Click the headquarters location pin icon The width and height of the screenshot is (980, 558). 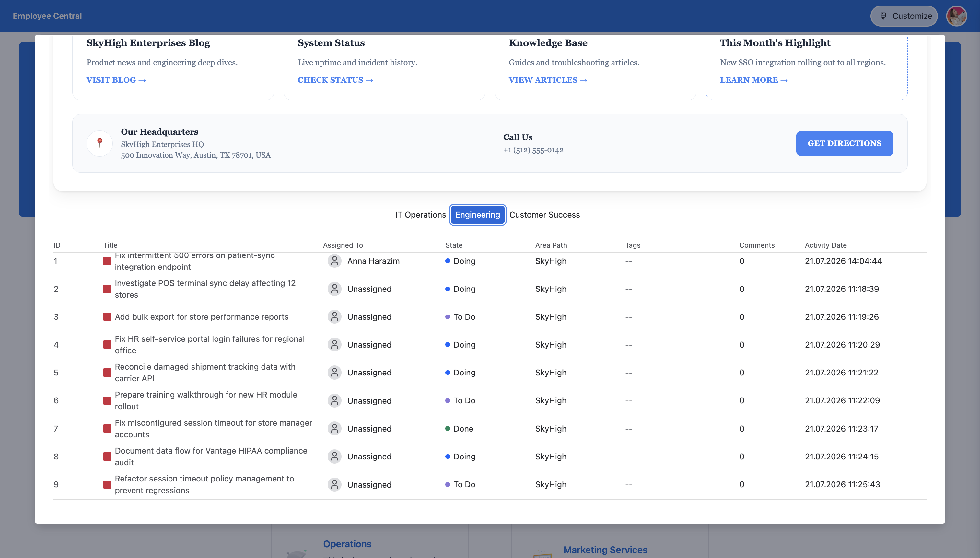(99, 143)
